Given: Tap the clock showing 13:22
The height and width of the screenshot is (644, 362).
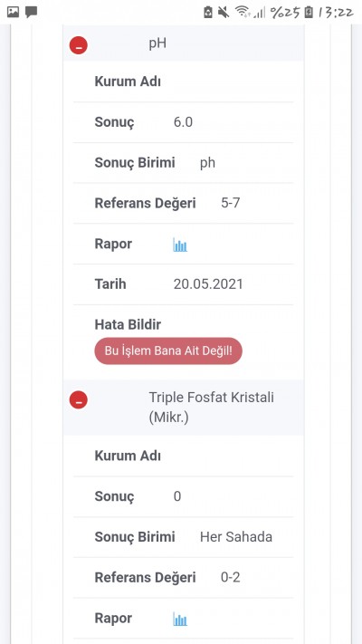Looking at the screenshot, I should pos(336,13).
